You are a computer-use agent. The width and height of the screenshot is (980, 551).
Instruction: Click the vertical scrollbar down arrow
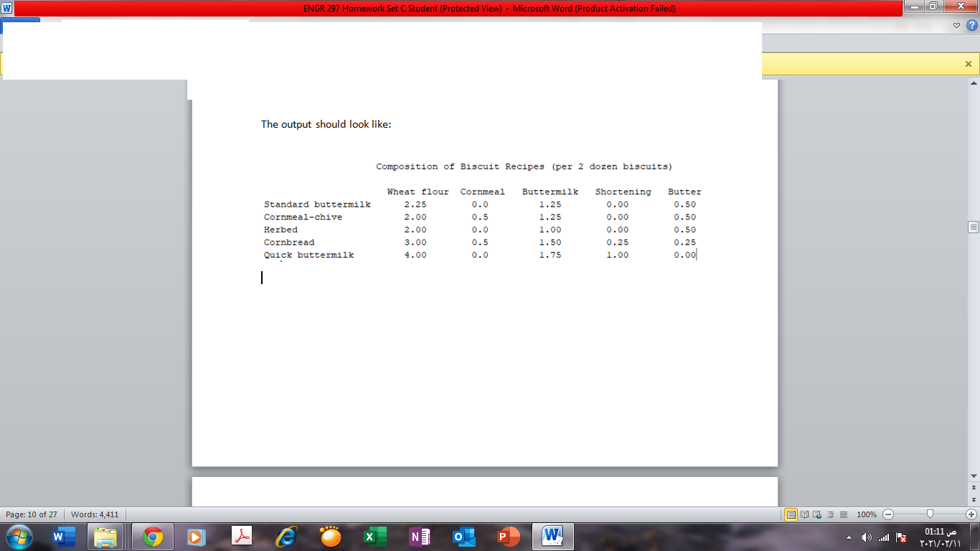click(x=974, y=476)
